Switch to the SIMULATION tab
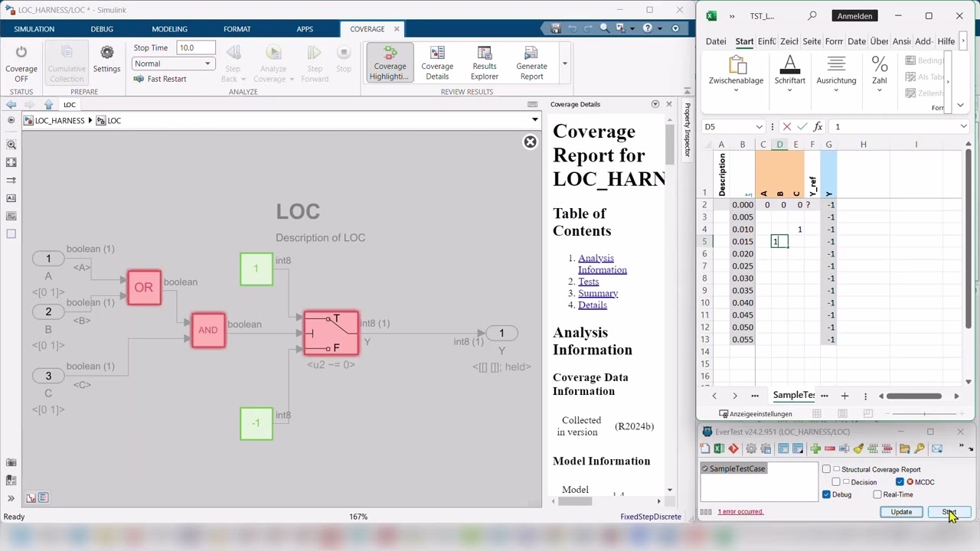 [34, 29]
